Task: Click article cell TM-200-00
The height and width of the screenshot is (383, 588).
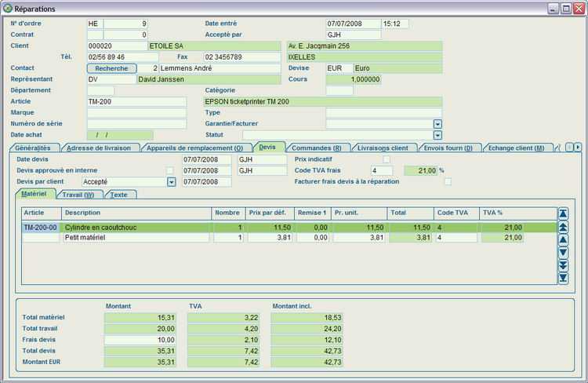Action: [x=41, y=228]
